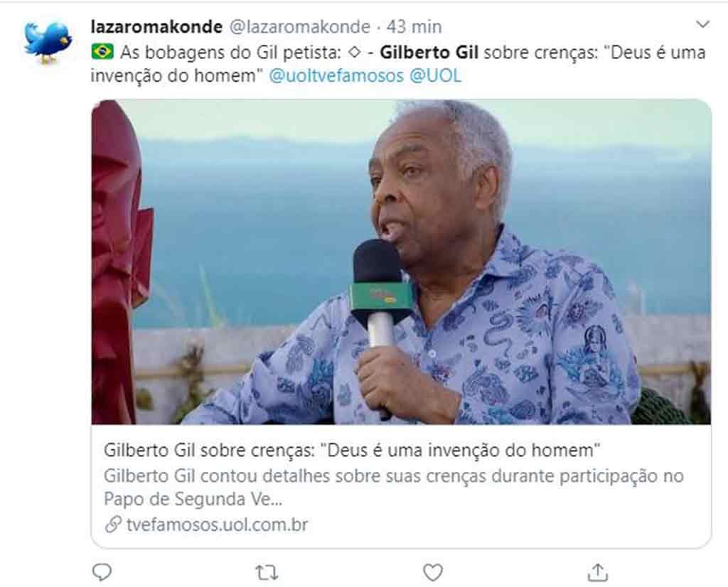Screen dimensions: 728x587
Task: Open the blue bird profile avatar
Action: 48,42
